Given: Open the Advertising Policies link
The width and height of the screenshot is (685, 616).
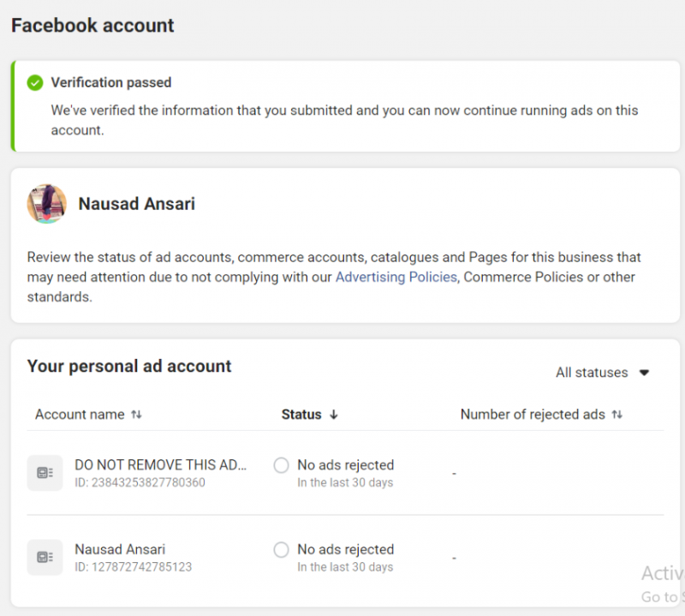Looking at the screenshot, I should (396, 277).
